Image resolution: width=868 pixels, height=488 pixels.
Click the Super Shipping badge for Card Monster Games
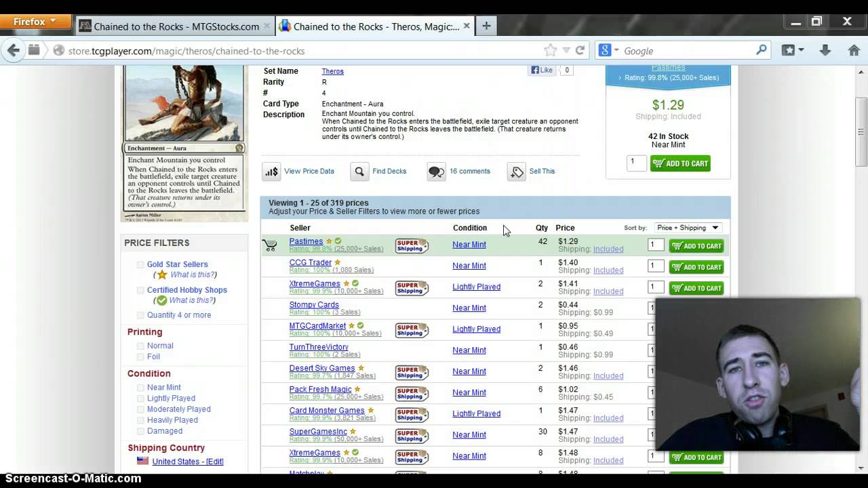pyautogui.click(x=412, y=414)
